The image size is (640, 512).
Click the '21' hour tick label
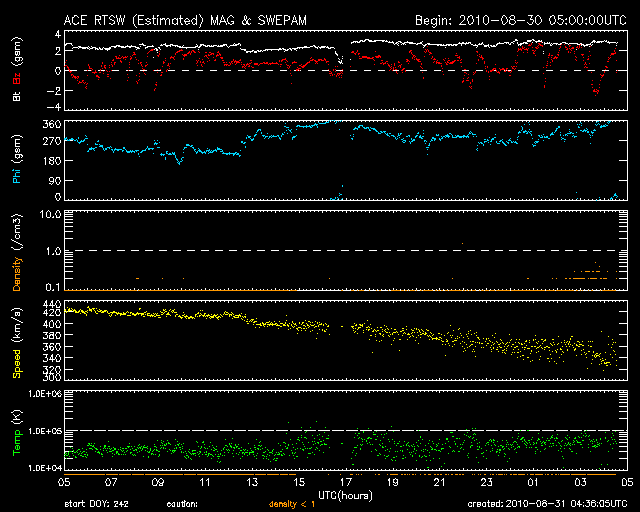pyautogui.click(x=440, y=483)
